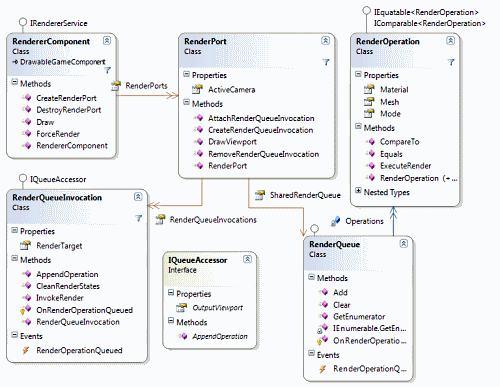Click the IQueueAccessor lollipop above RenderQueueInvocation

[x=22, y=178]
